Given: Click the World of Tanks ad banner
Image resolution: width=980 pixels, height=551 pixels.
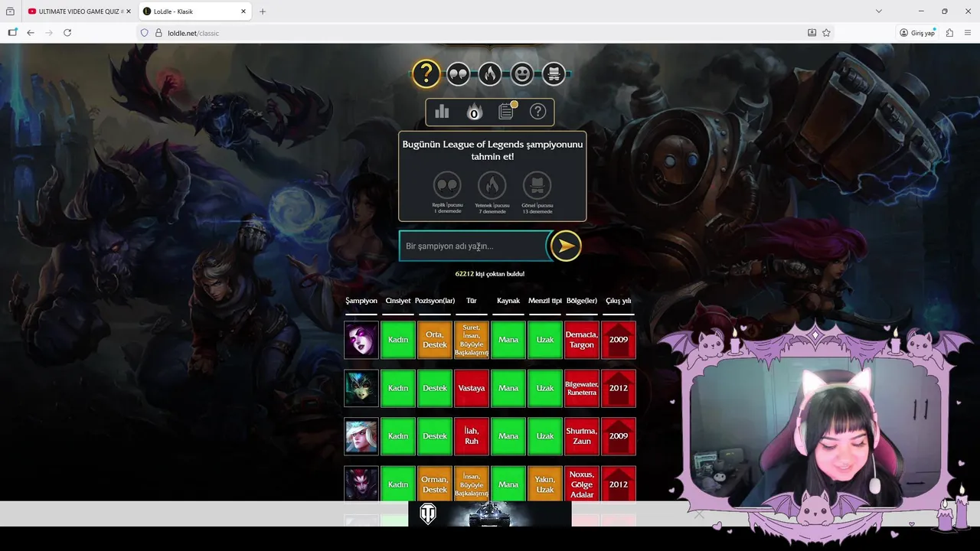Looking at the screenshot, I should click(490, 514).
